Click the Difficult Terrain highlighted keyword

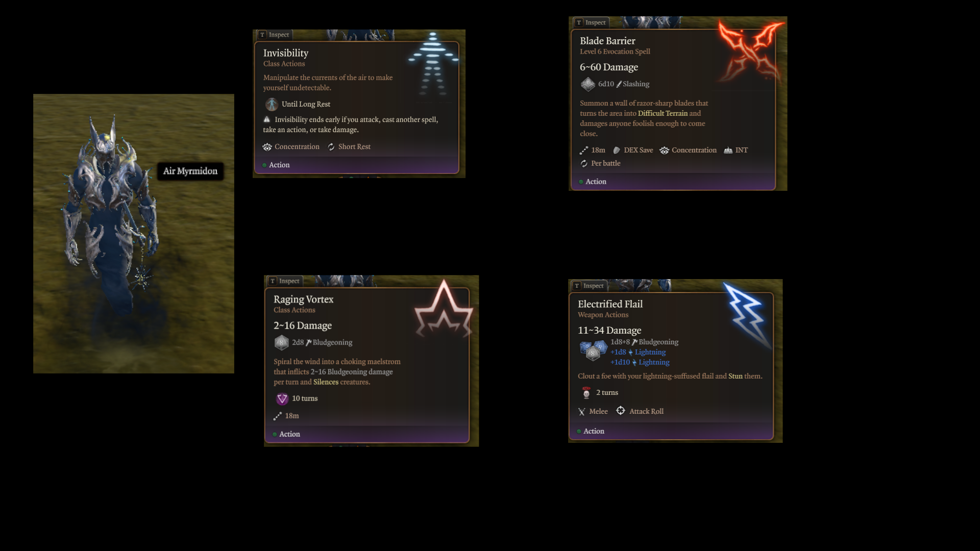click(663, 113)
